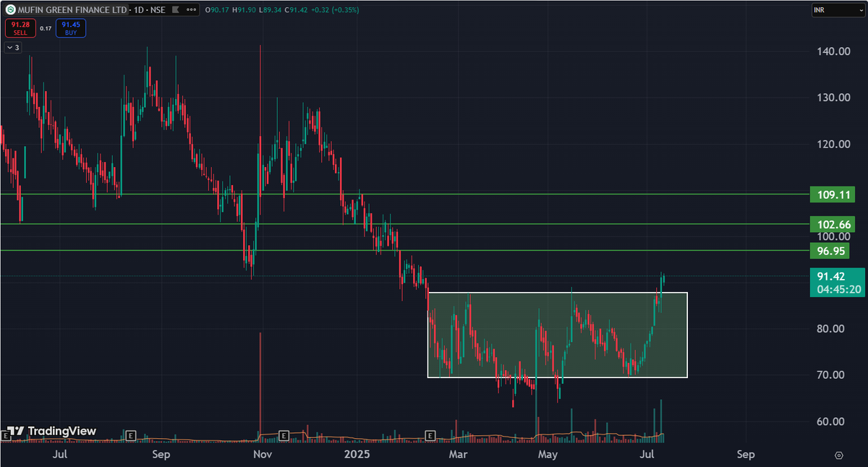Open chart options via the ellipsis icon
This screenshot has width=868, height=467.
(x=190, y=10)
